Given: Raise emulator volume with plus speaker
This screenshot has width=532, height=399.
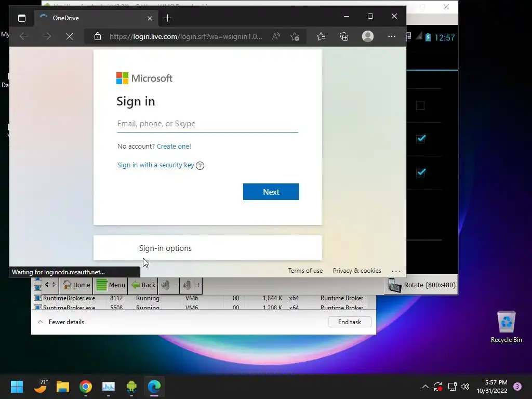Looking at the screenshot, I should coord(191,285).
